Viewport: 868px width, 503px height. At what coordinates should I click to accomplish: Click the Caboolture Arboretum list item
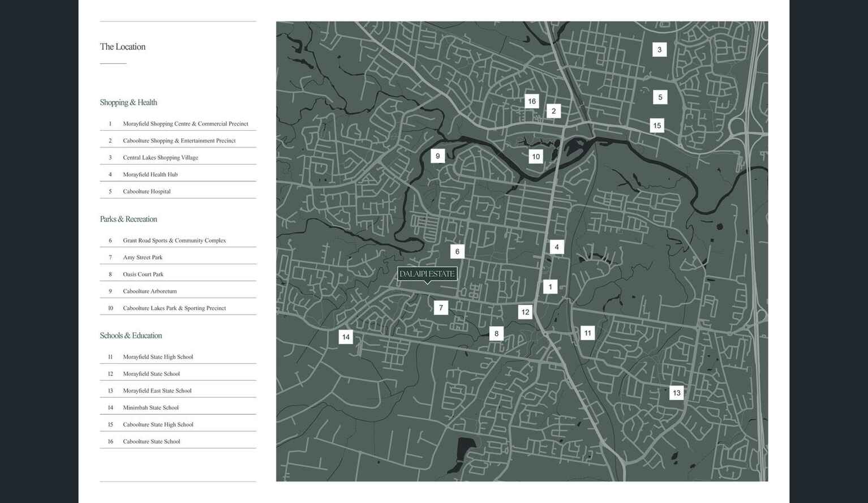pyautogui.click(x=149, y=291)
